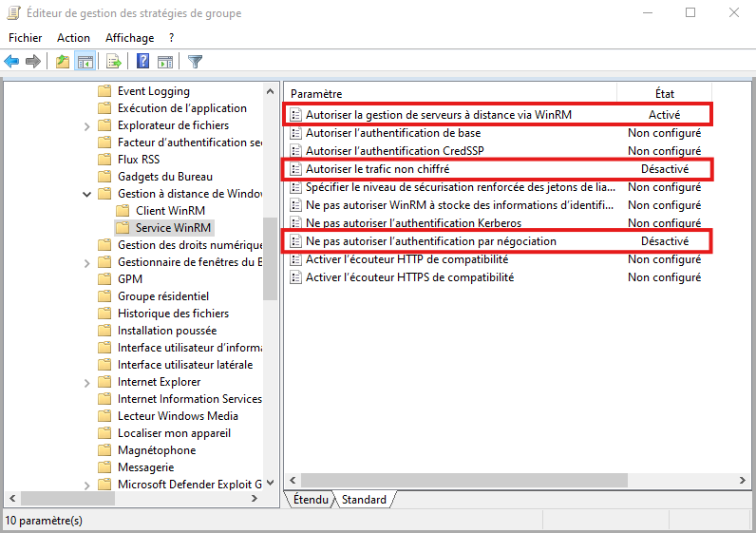Click the Export list toolbar icon

[114, 61]
